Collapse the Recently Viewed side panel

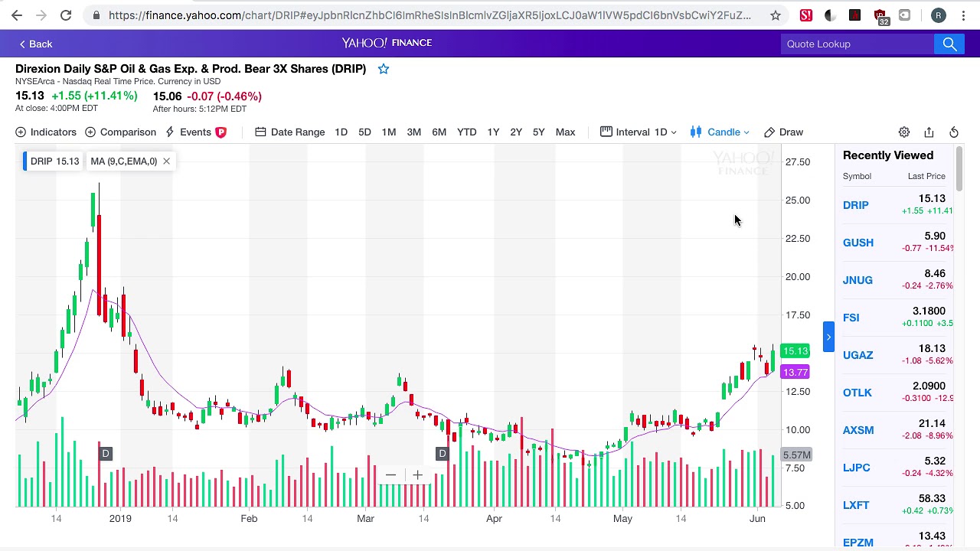pyautogui.click(x=828, y=337)
